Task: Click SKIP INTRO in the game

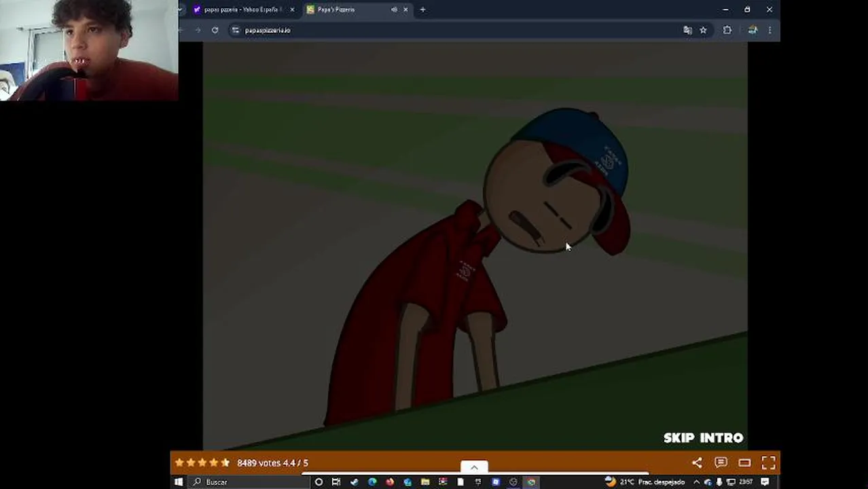Action: pyautogui.click(x=704, y=438)
